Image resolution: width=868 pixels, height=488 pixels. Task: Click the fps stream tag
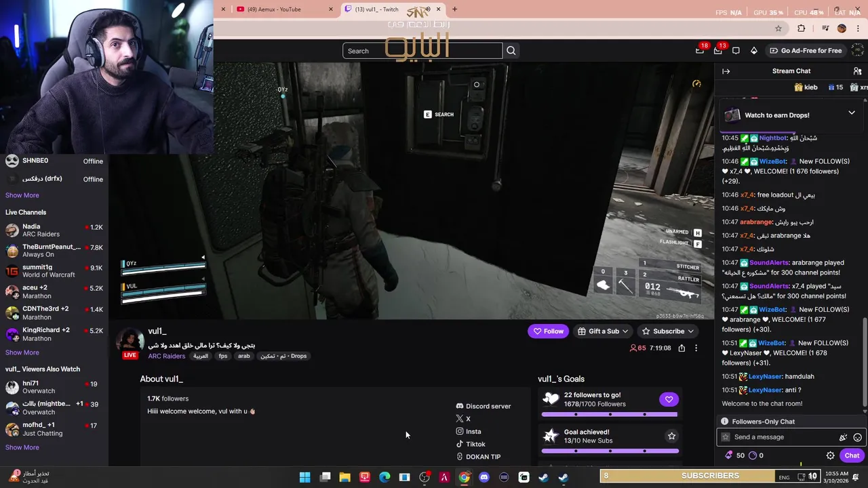point(222,357)
